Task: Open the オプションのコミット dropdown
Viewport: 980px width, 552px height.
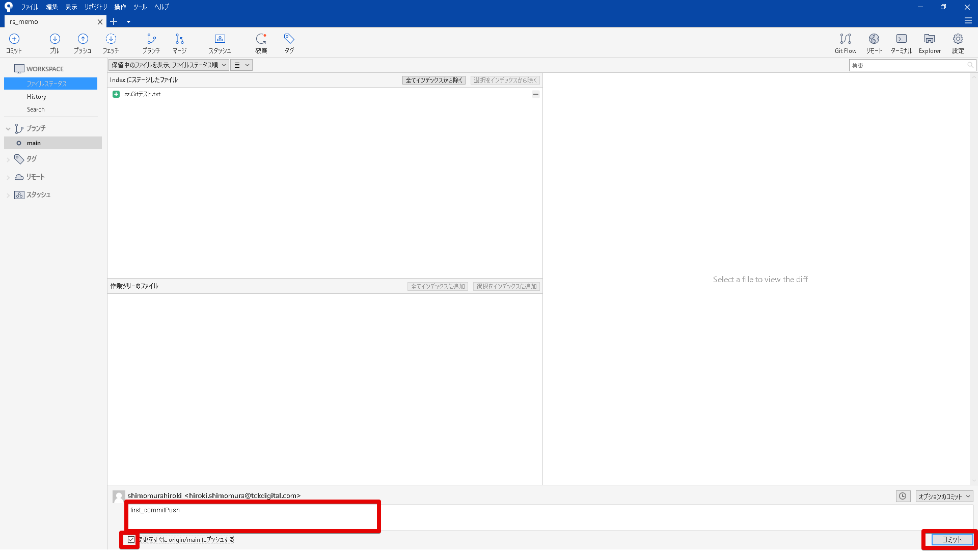Action: point(943,496)
